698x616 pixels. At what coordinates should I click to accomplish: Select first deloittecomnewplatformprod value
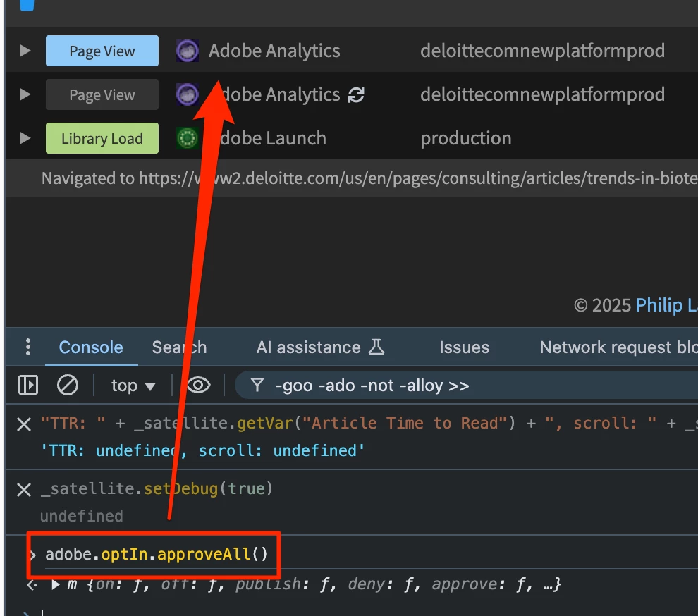point(542,51)
